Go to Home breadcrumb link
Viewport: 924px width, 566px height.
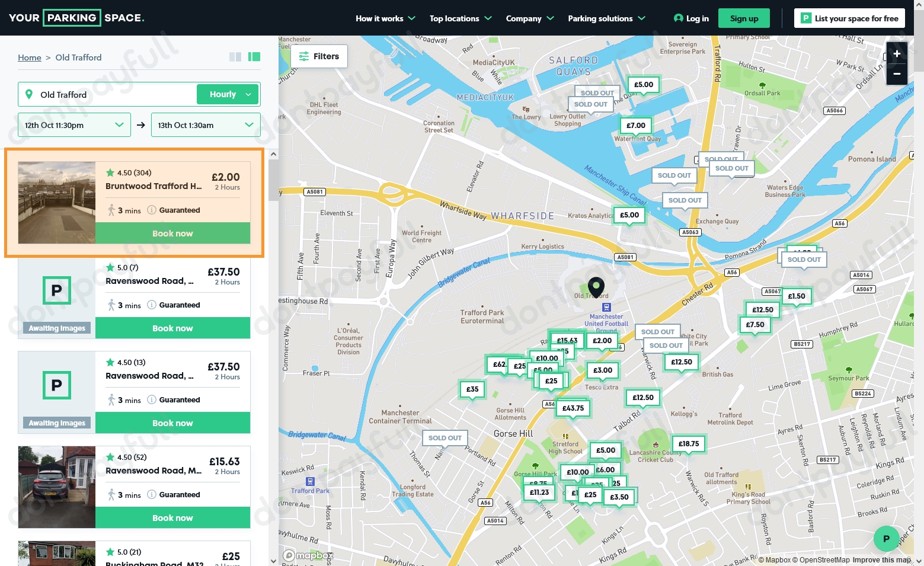point(30,57)
